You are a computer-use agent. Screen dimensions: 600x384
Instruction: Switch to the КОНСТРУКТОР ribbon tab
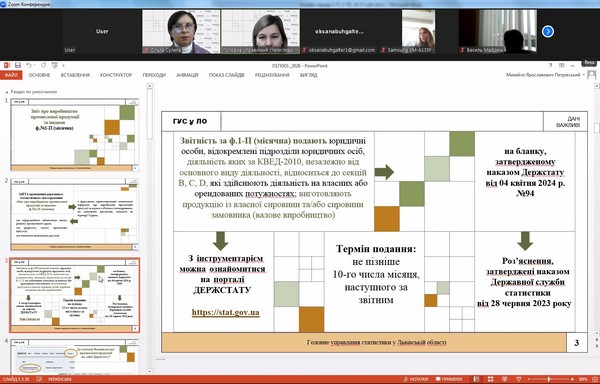[x=116, y=75]
